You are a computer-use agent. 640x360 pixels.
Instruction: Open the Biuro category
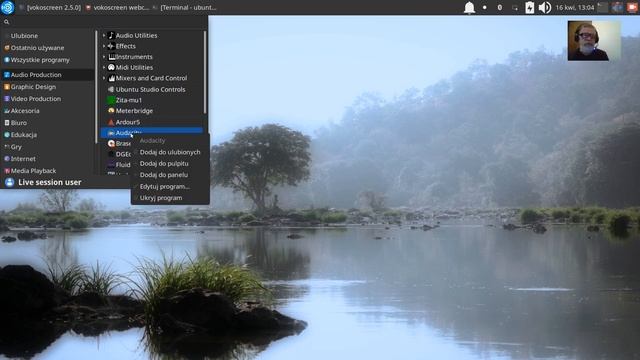47,122
